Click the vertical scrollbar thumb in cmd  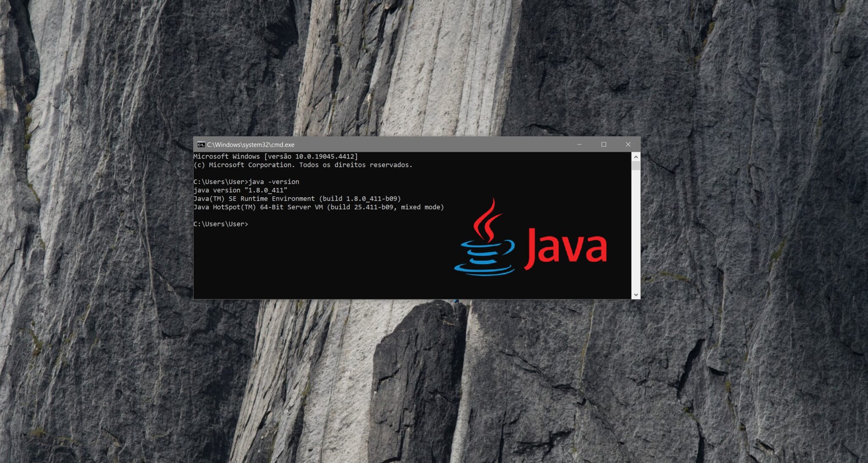click(x=636, y=165)
